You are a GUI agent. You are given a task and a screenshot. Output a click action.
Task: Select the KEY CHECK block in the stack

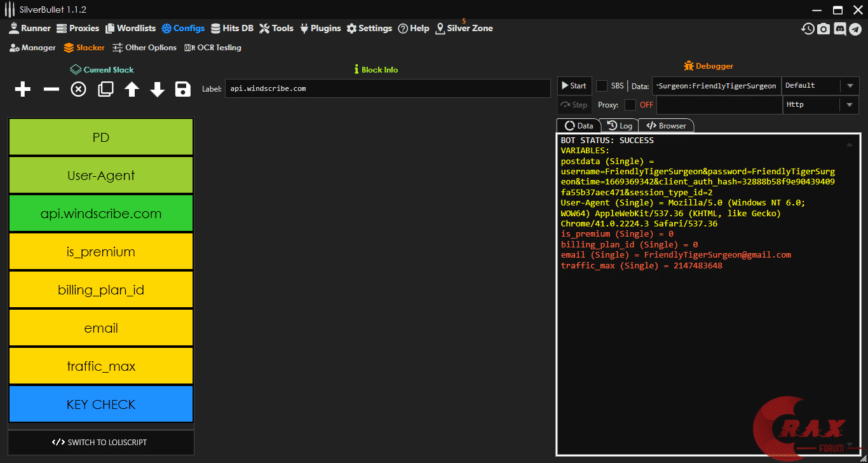pyautogui.click(x=101, y=404)
